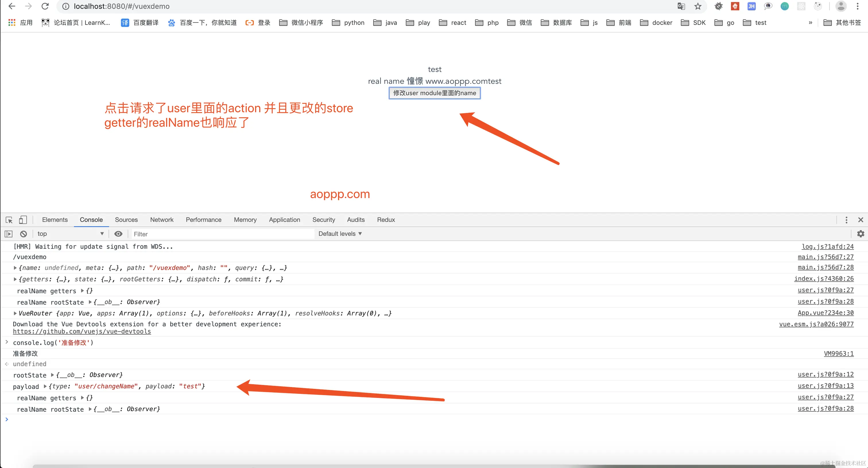Switch to the Sources tab
This screenshot has width=868, height=468.
pyautogui.click(x=126, y=220)
